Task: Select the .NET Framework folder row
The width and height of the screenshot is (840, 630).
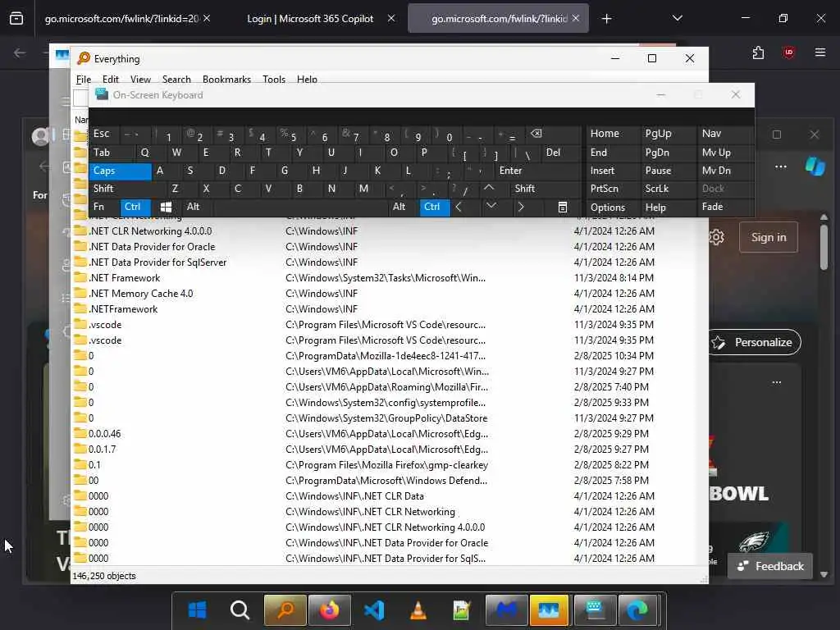Action: point(389,278)
